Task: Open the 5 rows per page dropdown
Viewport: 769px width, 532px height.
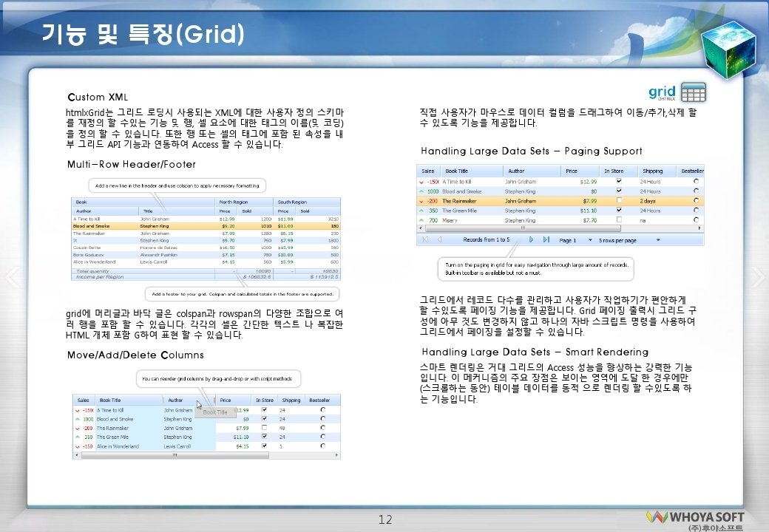Action: click(x=657, y=240)
